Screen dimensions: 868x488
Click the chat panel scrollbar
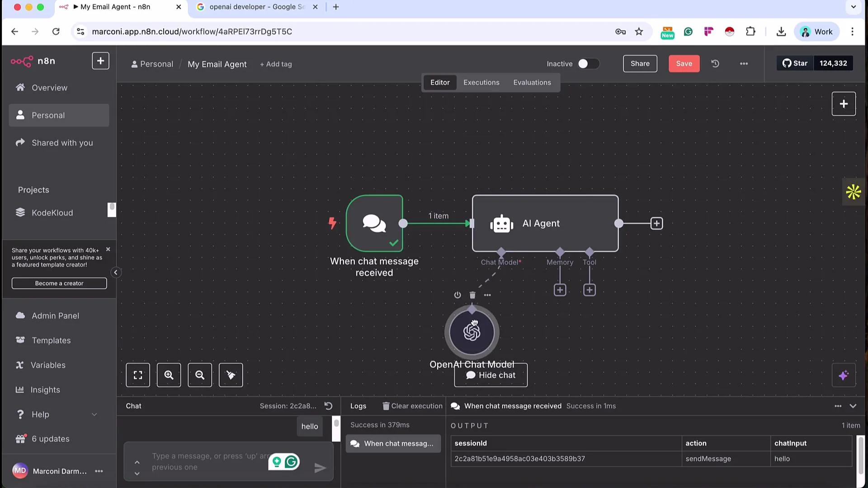[x=336, y=428]
